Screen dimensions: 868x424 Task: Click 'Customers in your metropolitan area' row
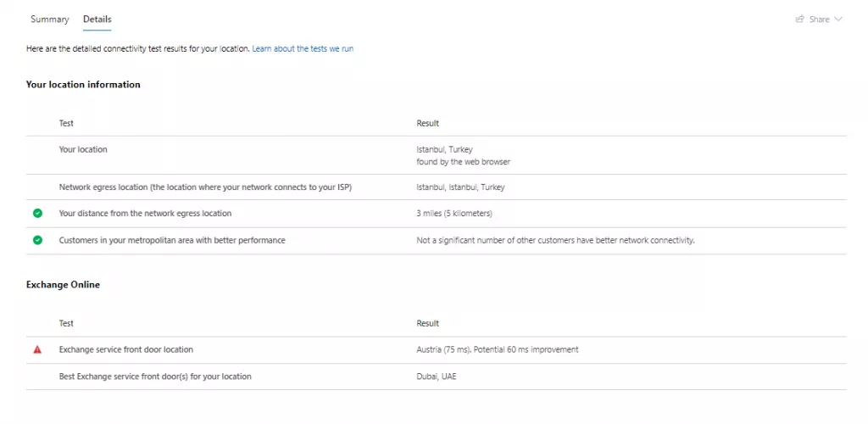click(x=172, y=241)
